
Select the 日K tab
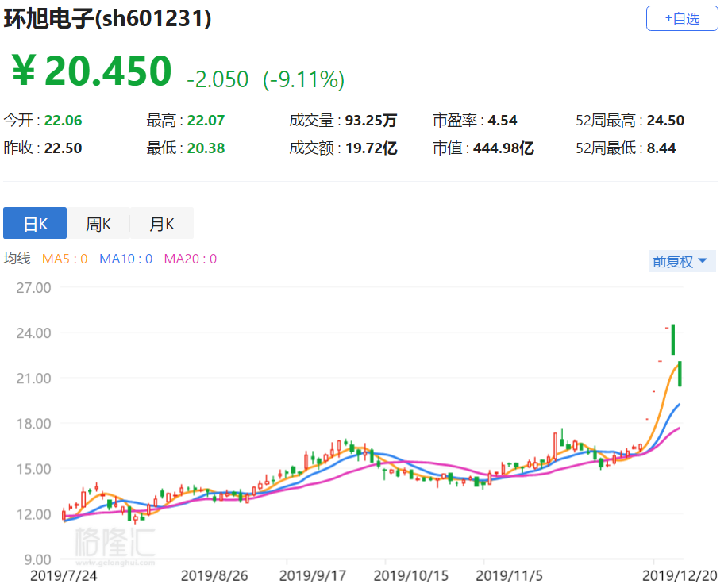[35, 223]
